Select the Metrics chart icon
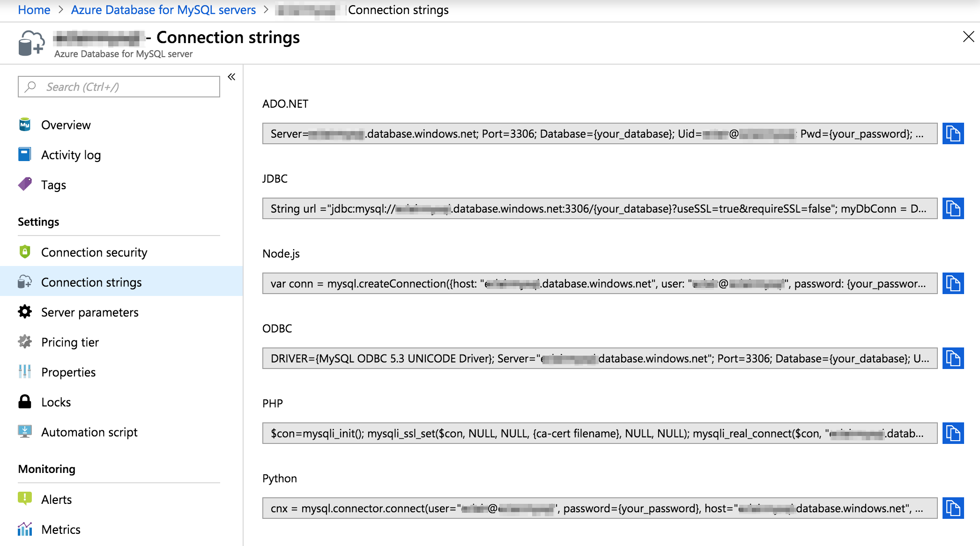The width and height of the screenshot is (980, 546). tap(25, 529)
